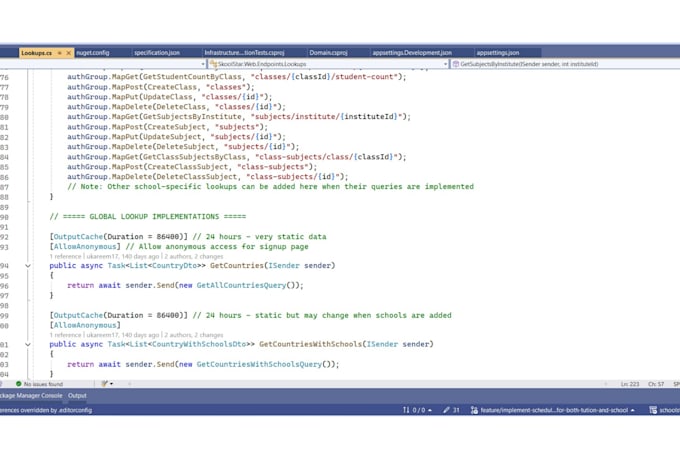Switch to the appsettings.Development.json tab
The height and width of the screenshot is (459, 680).
(x=412, y=53)
